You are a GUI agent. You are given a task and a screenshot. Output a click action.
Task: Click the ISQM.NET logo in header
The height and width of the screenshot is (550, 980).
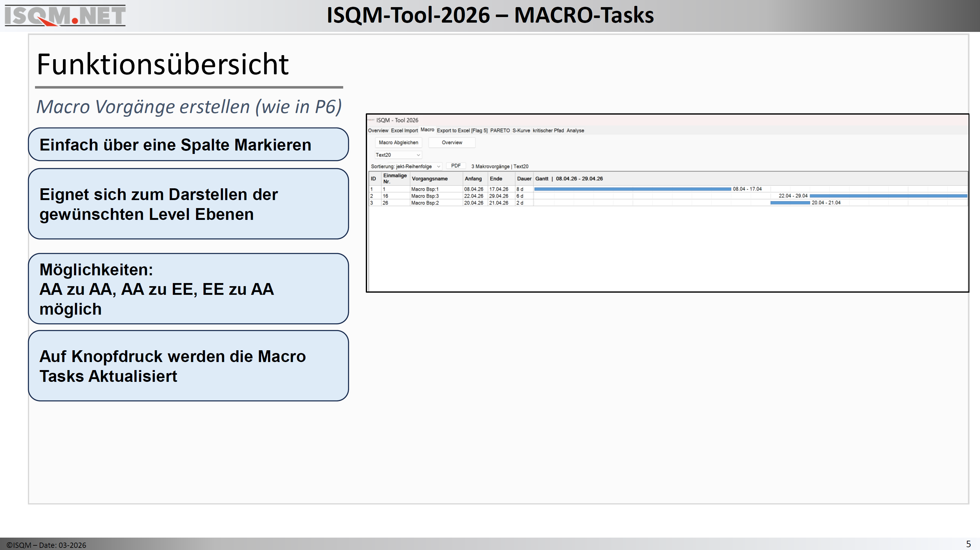(x=65, y=15)
